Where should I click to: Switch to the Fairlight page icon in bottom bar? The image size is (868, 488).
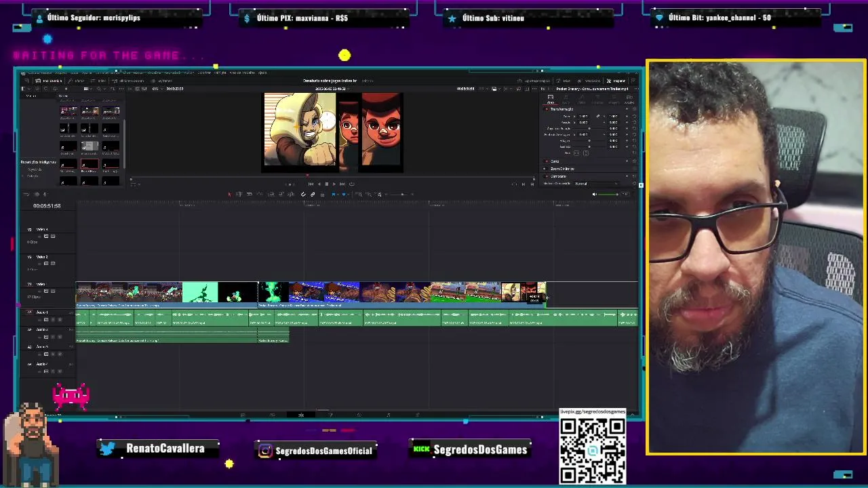pyautogui.click(x=388, y=415)
